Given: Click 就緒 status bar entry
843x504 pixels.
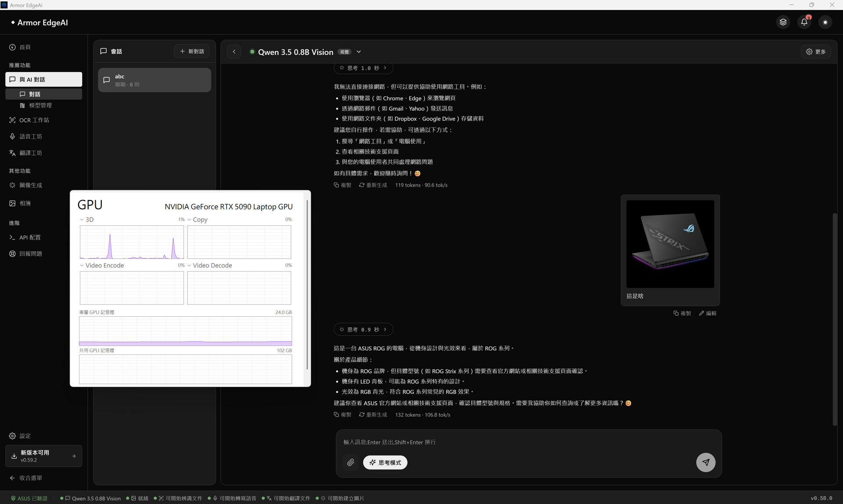Looking at the screenshot, I should coord(137,498).
